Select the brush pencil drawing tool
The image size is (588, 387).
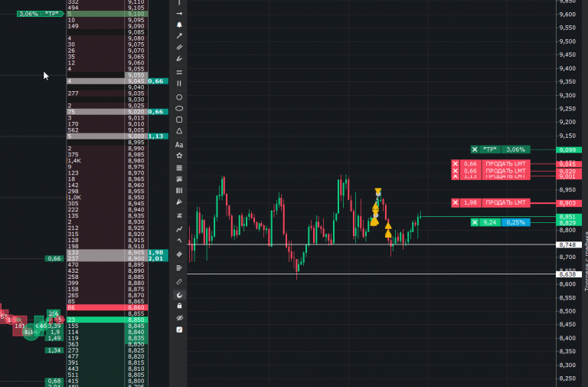[x=179, y=58]
